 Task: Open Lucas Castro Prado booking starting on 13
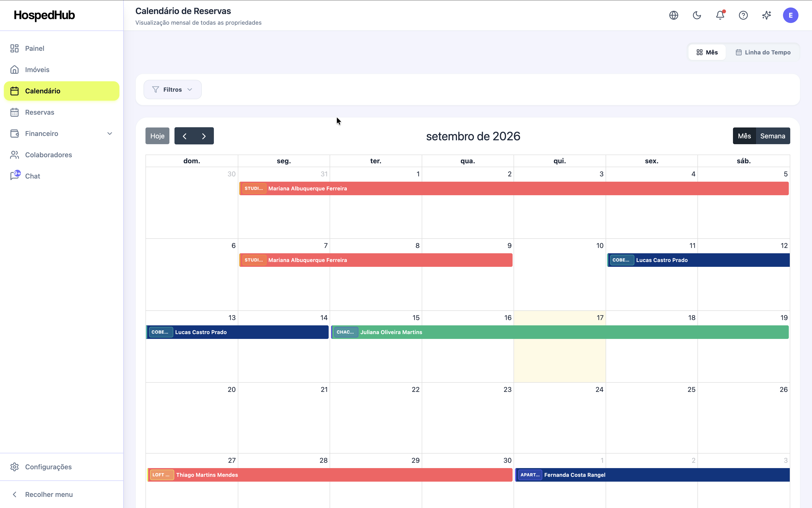coord(237,332)
